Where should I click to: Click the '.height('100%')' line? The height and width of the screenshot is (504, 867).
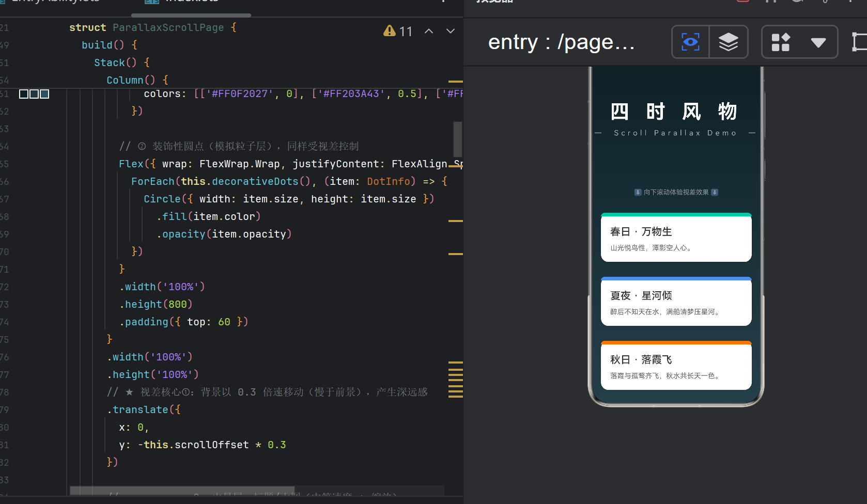[153, 374]
